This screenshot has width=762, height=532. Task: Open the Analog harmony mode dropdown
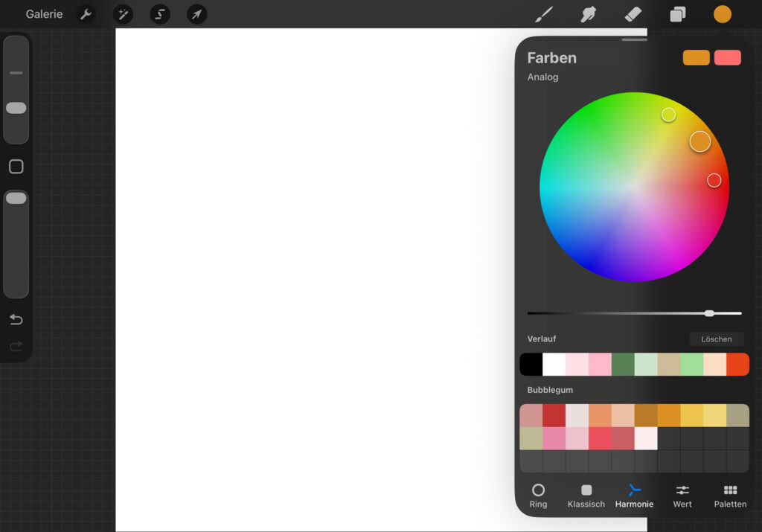tap(542, 77)
